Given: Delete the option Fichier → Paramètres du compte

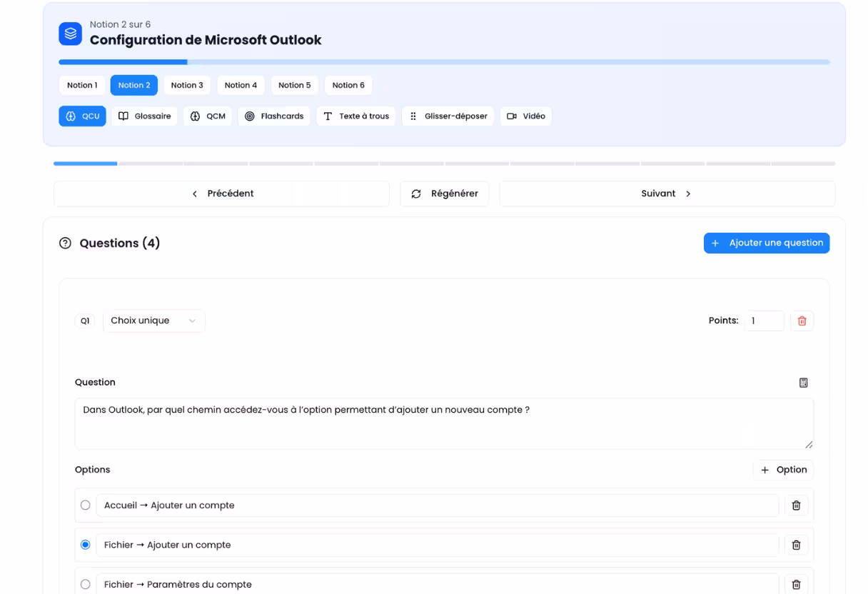Looking at the screenshot, I should point(797,584).
